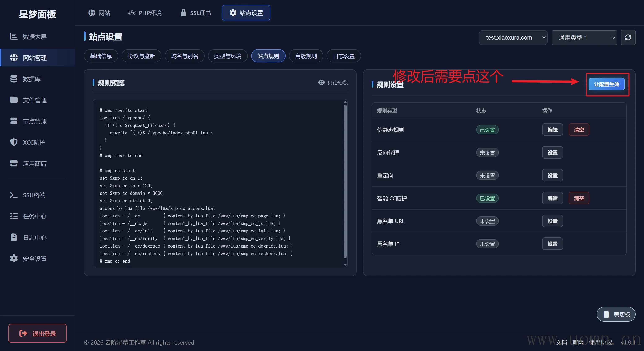This screenshot has height=351, width=644.
Task: Click the 应用商店 store icon
Action: [14, 163]
